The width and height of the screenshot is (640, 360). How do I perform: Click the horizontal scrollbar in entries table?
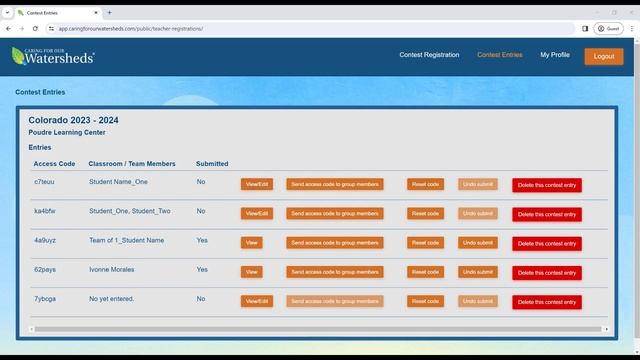[x=318, y=329]
